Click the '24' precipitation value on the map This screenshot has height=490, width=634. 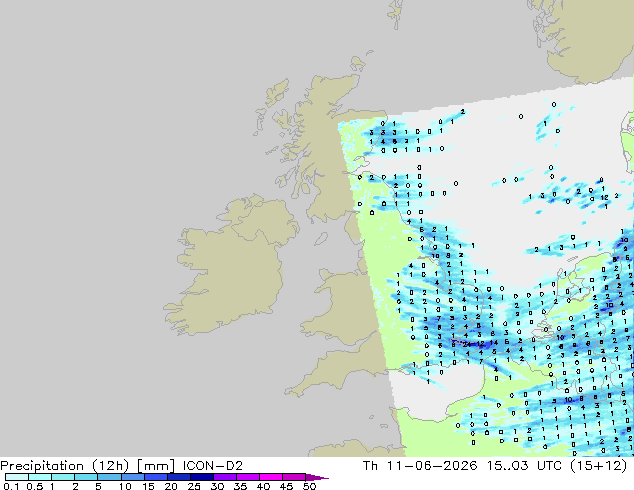pyautogui.click(x=467, y=344)
